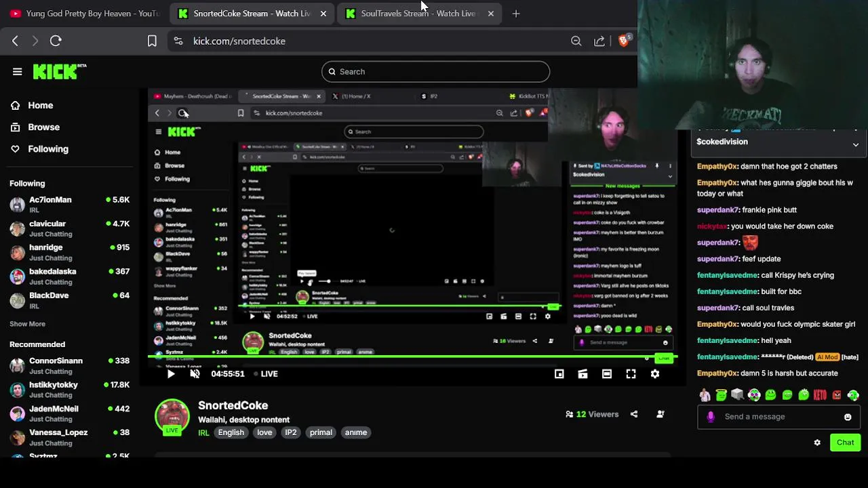Open ConnorSinann recommended channel
868x488 pixels.
click(x=69, y=366)
